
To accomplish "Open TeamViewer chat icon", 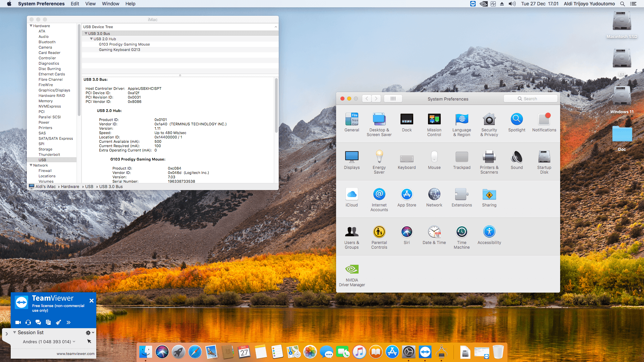I will [x=38, y=322].
